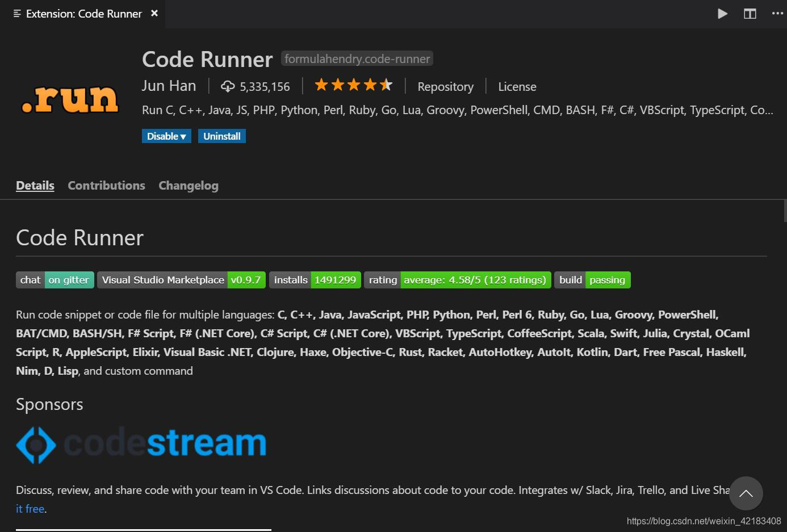Click the Run Code play icon
787x532 pixels.
click(x=722, y=14)
